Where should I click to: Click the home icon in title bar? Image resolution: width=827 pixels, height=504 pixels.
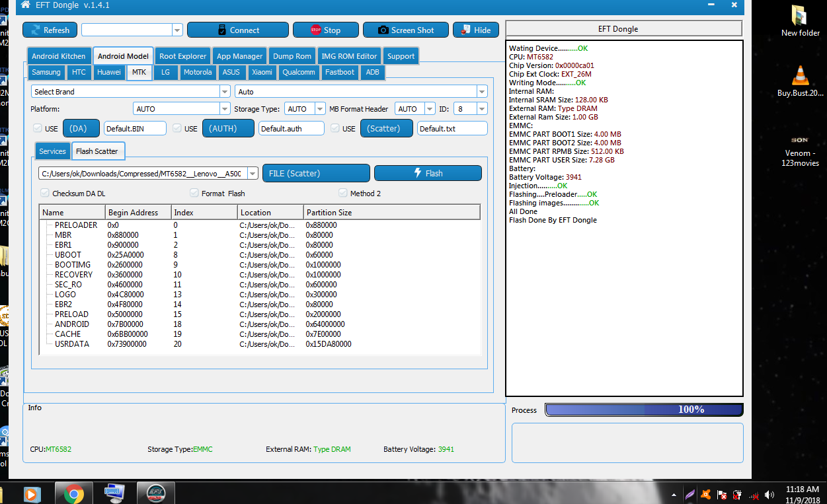coord(25,5)
